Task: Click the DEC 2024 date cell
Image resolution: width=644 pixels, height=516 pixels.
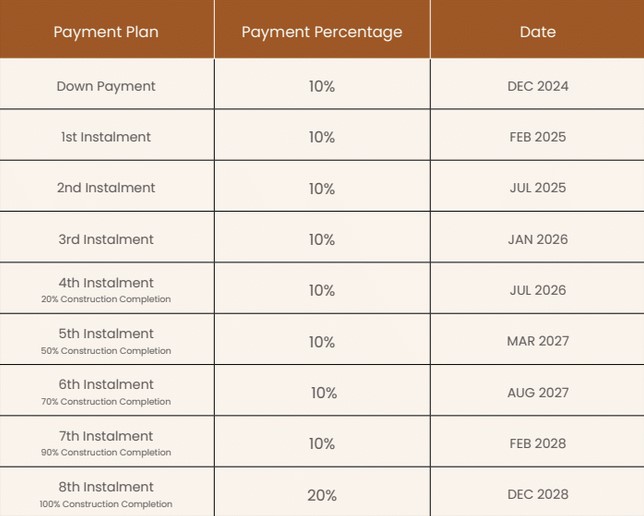Action: (538, 86)
